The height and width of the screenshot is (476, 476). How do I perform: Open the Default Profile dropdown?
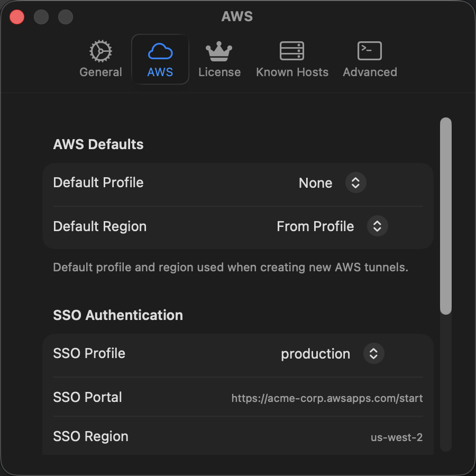click(x=332, y=182)
